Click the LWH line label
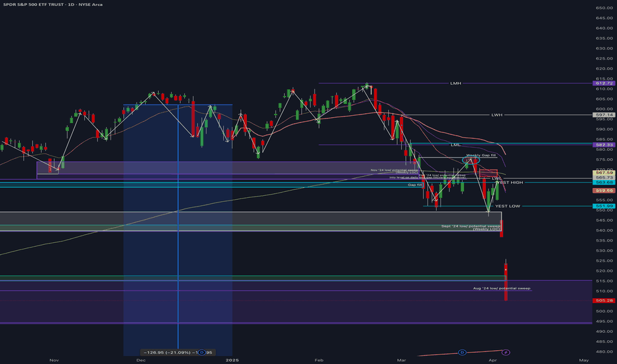617x364 pixels. coord(497,115)
